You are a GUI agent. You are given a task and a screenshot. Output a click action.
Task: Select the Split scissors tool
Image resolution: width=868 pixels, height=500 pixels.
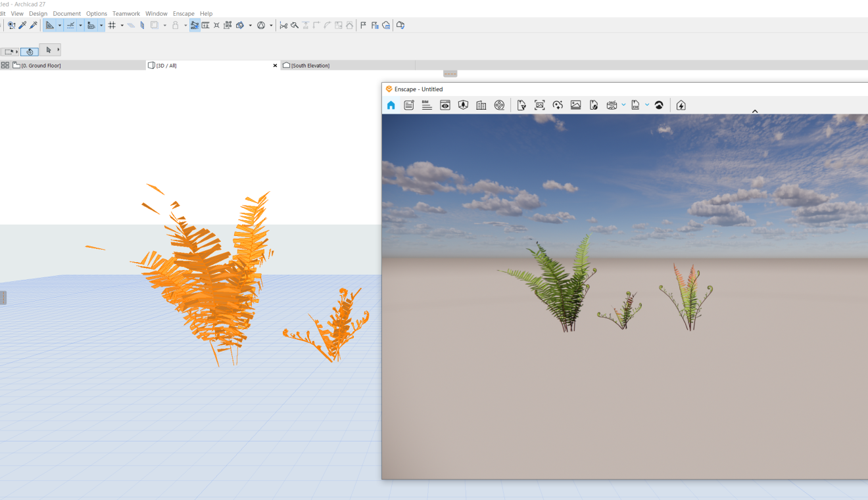coord(283,25)
